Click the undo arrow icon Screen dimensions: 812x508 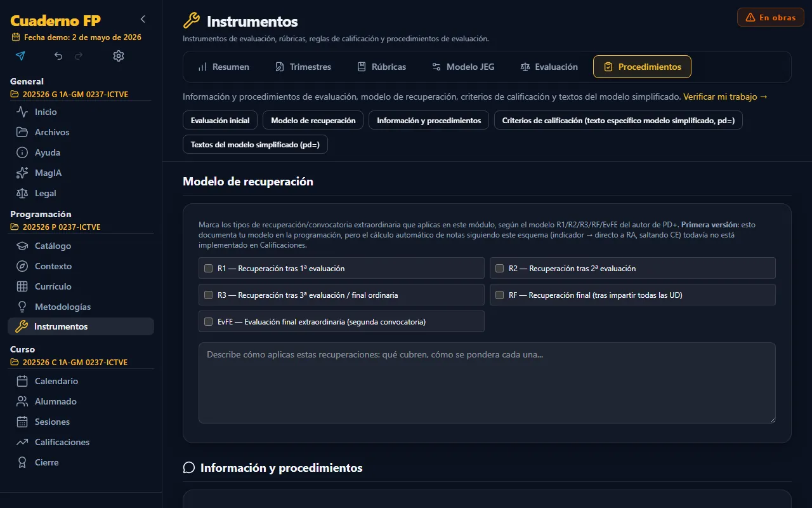58,56
